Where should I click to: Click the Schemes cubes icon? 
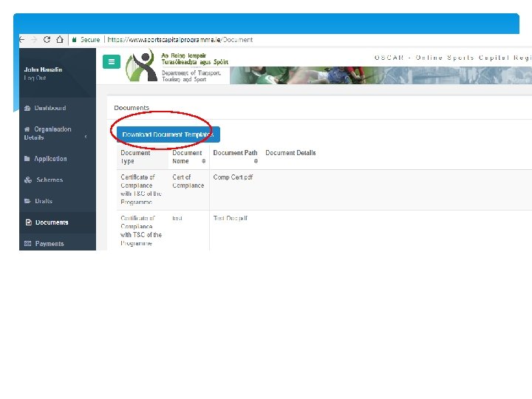[28, 180]
